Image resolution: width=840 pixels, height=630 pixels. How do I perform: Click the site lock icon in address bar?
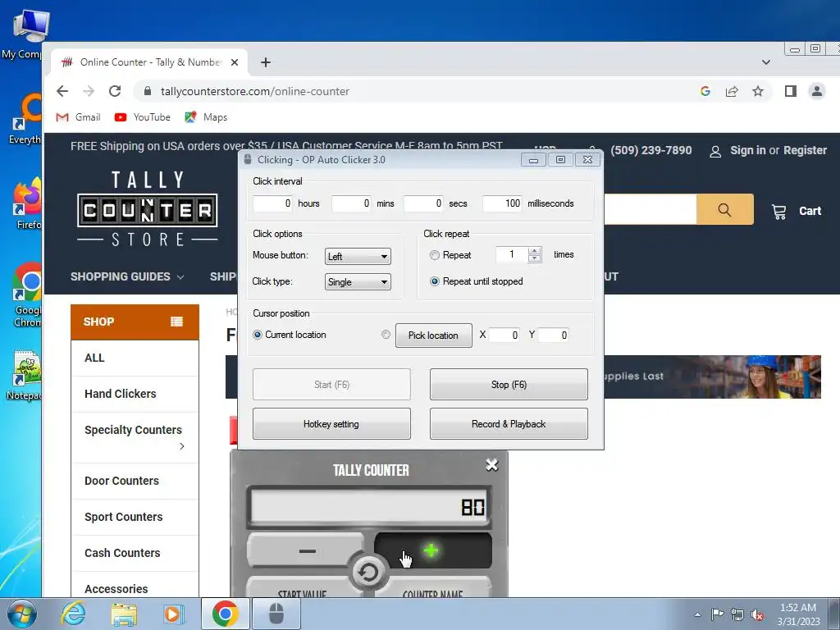pyautogui.click(x=148, y=91)
